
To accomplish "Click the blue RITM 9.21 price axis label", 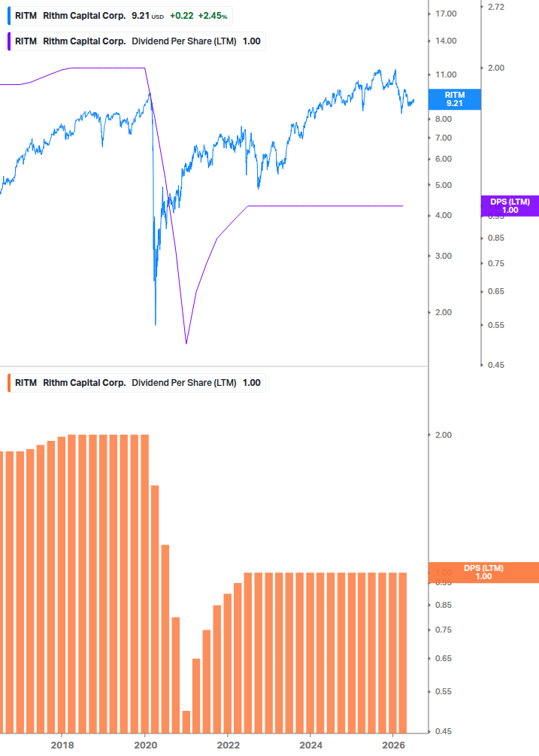I will point(455,99).
